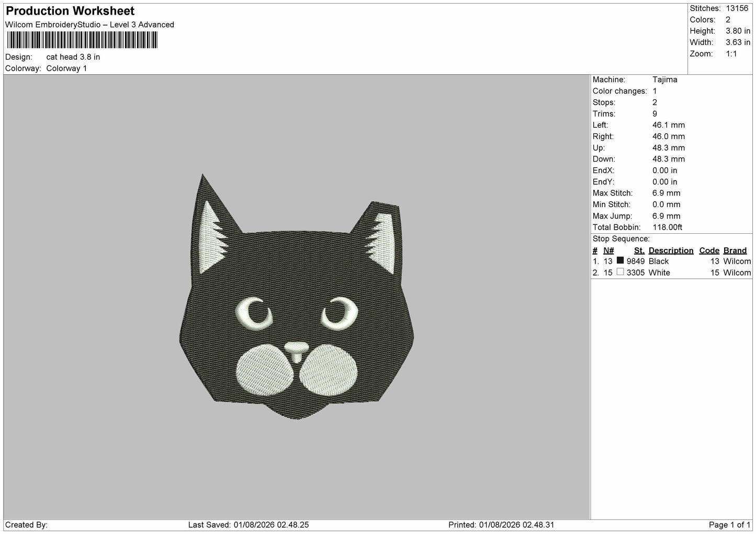Click the zoom value "1:1"
The width and height of the screenshot is (756, 534).
click(731, 54)
